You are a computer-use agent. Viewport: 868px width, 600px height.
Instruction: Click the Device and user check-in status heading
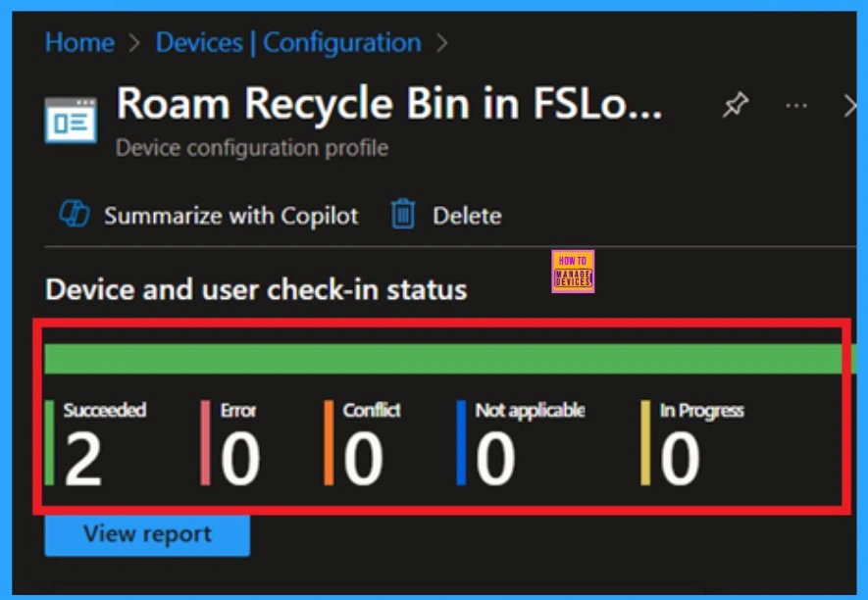(256, 290)
